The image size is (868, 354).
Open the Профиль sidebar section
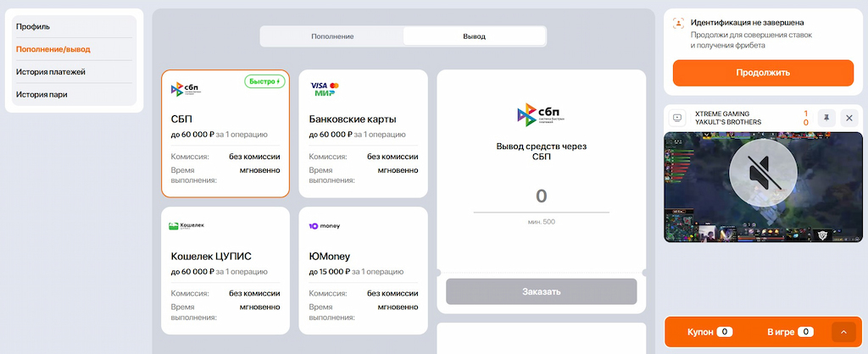(x=73, y=26)
